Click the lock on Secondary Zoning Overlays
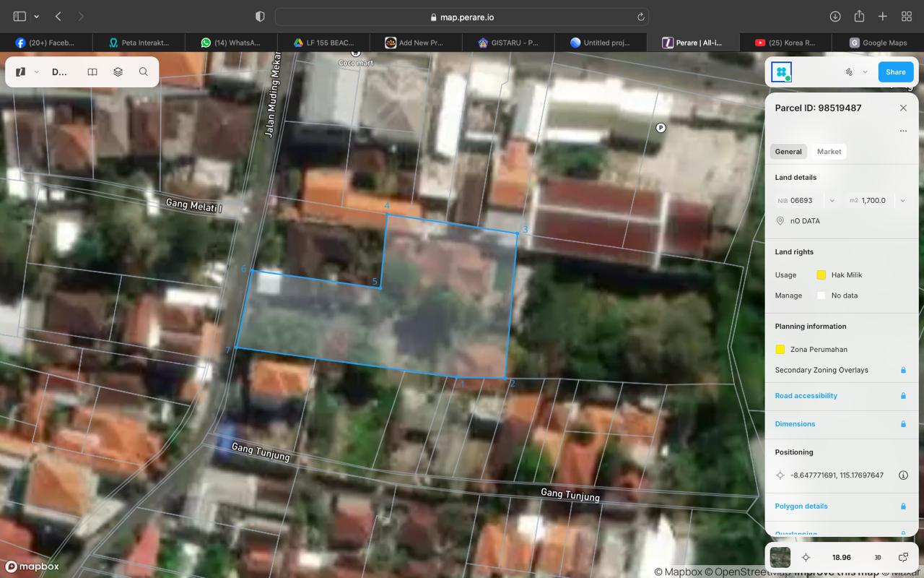The width and height of the screenshot is (924, 578). pos(902,370)
